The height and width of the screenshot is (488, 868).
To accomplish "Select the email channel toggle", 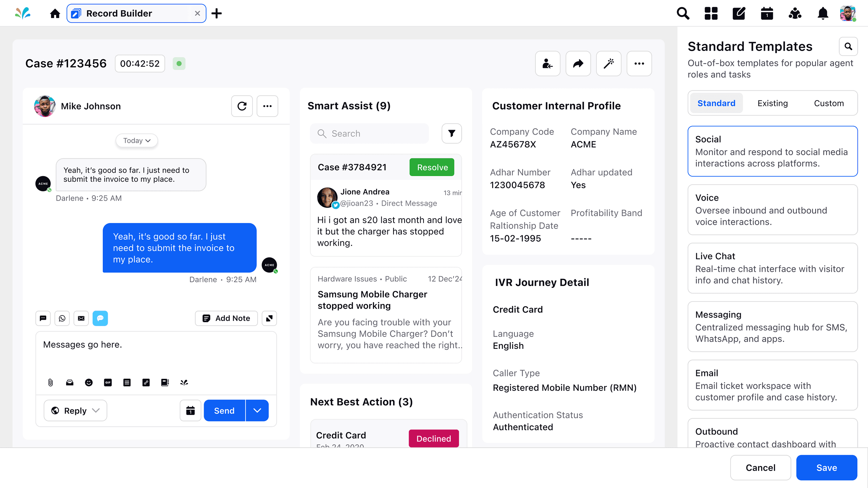I will pyautogui.click(x=81, y=318).
